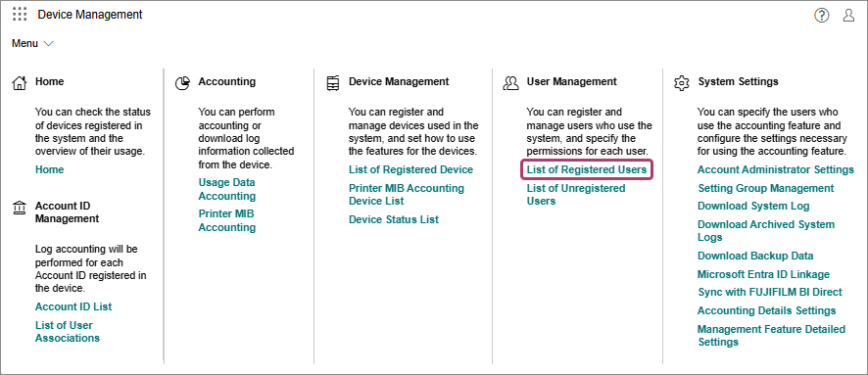Open Accounting Details Settings
This screenshot has width=868, height=375.
(x=766, y=310)
